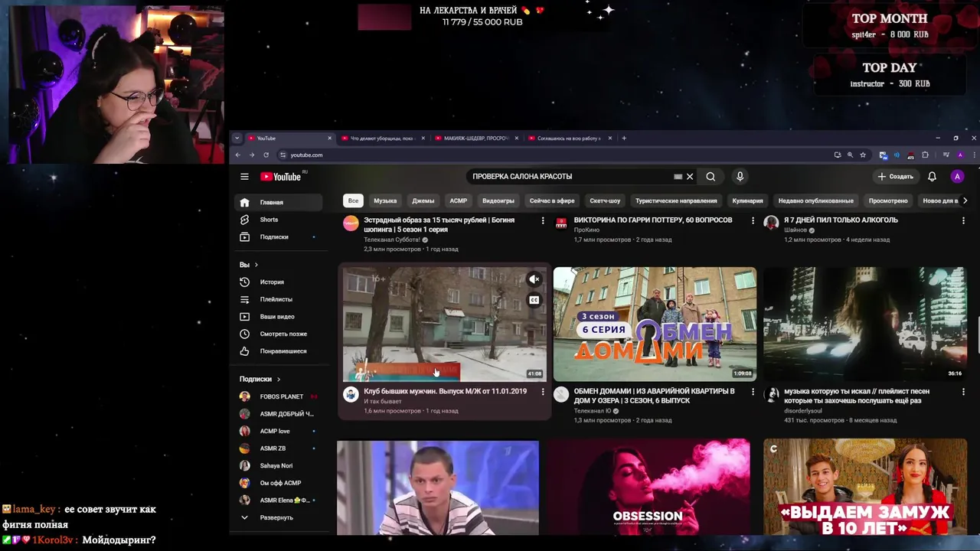980x551 pixels.
Task: Start voice search with the microphone icon
Action: pyautogui.click(x=740, y=177)
